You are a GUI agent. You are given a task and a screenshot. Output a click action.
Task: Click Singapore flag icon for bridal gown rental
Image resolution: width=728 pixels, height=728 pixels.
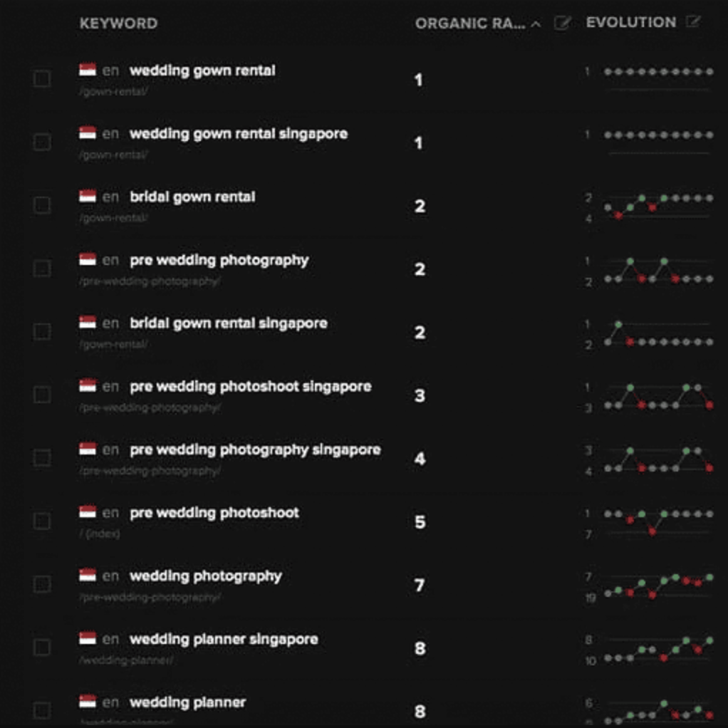pyautogui.click(x=88, y=197)
